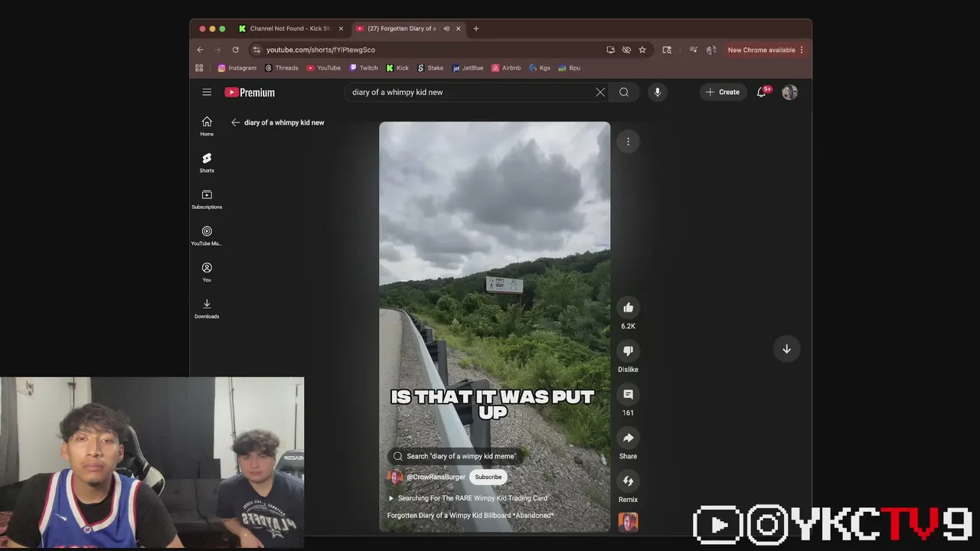This screenshot has height=551, width=980.
Task: Click New Chrome available update button
Action: click(x=761, y=50)
